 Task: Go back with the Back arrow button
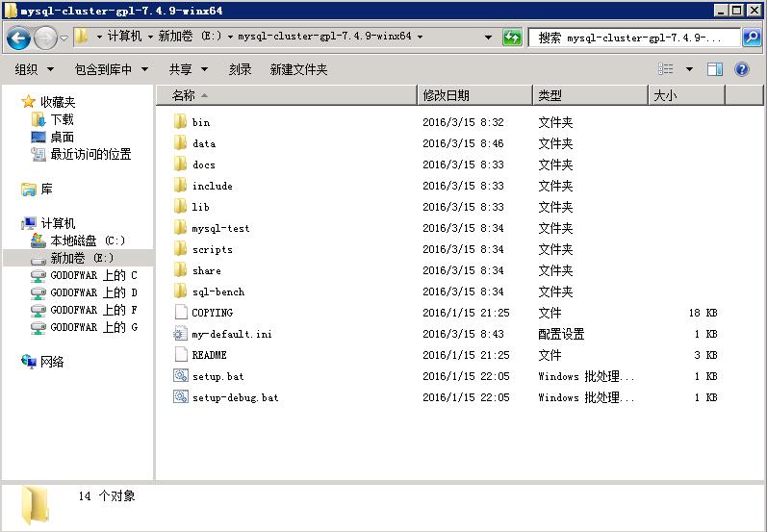click(x=18, y=38)
